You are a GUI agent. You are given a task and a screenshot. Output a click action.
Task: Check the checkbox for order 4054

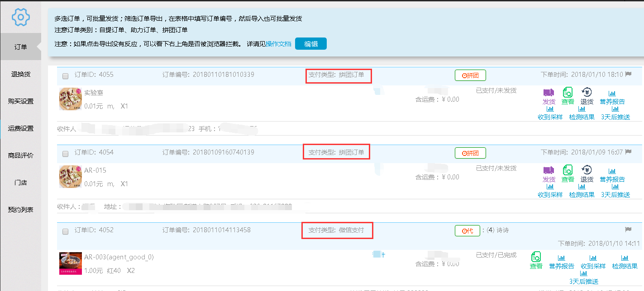[x=65, y=154]
